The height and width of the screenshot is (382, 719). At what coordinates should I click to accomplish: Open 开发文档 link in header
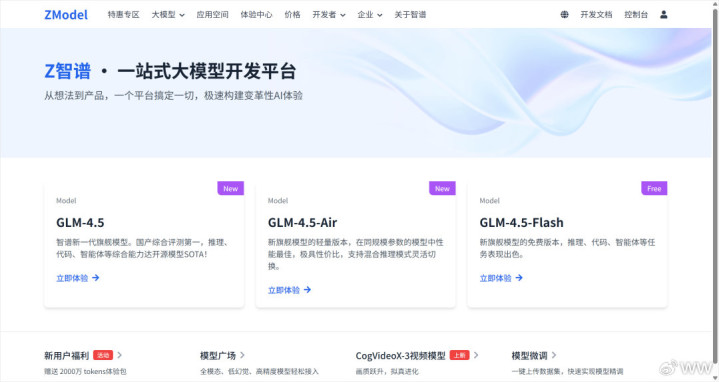(596, 15)
